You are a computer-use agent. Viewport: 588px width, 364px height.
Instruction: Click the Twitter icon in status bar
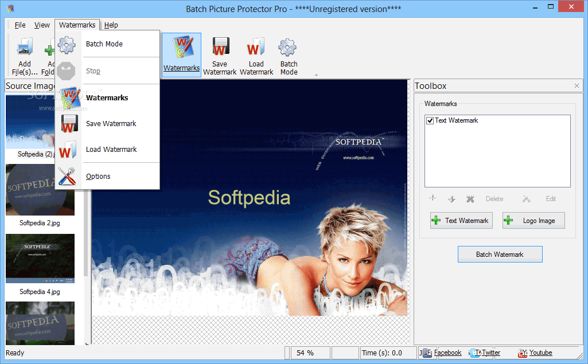pos(475,353)
